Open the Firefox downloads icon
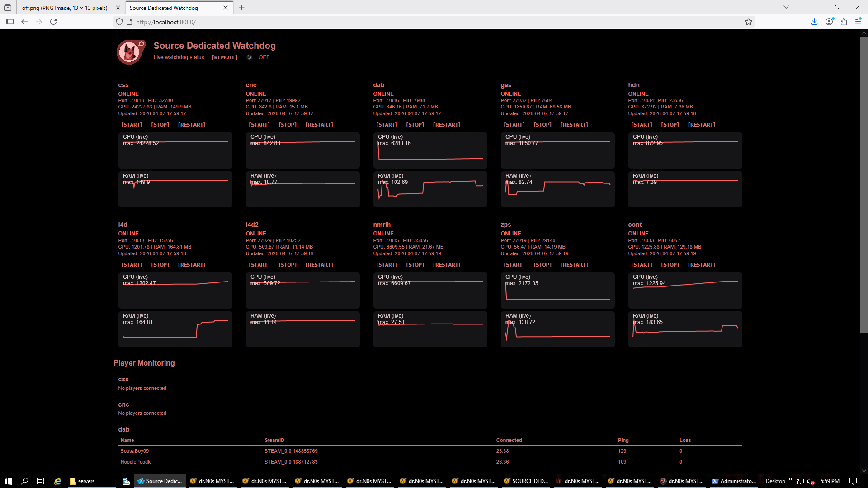The image size is (868, 488). point(814,22)
